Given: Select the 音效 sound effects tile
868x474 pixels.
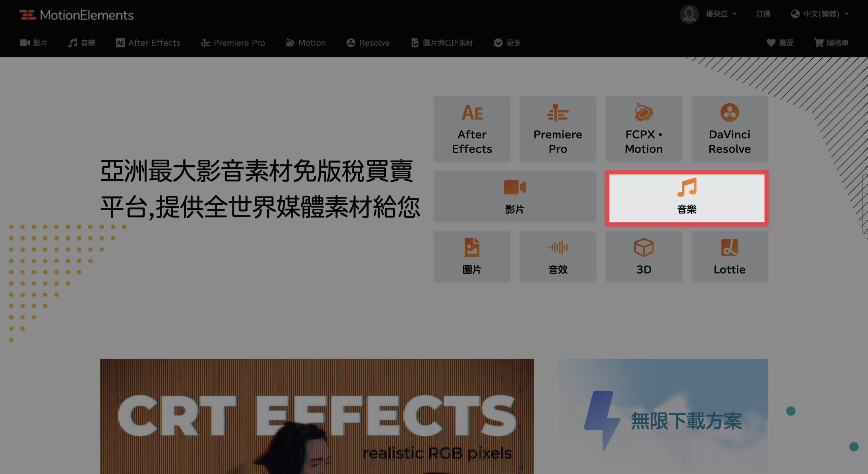Looking at the screenshot, I should pyautogui.click(x=558, y=256).
